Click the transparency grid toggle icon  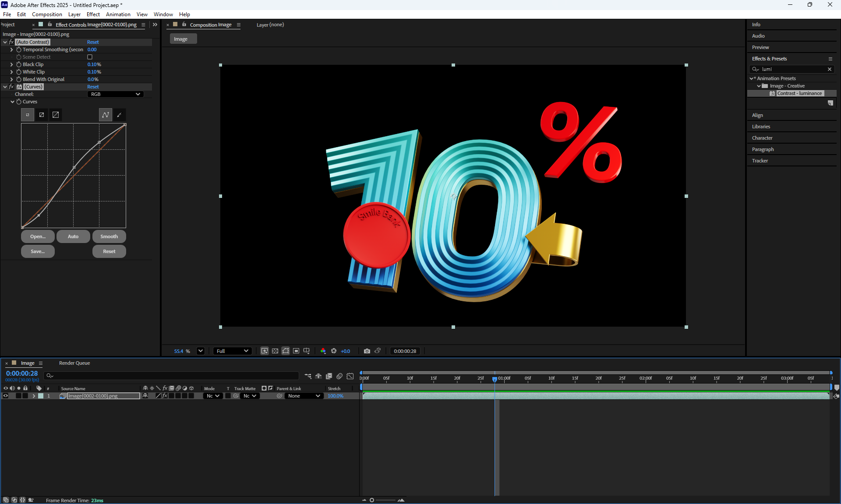point(275,351)
